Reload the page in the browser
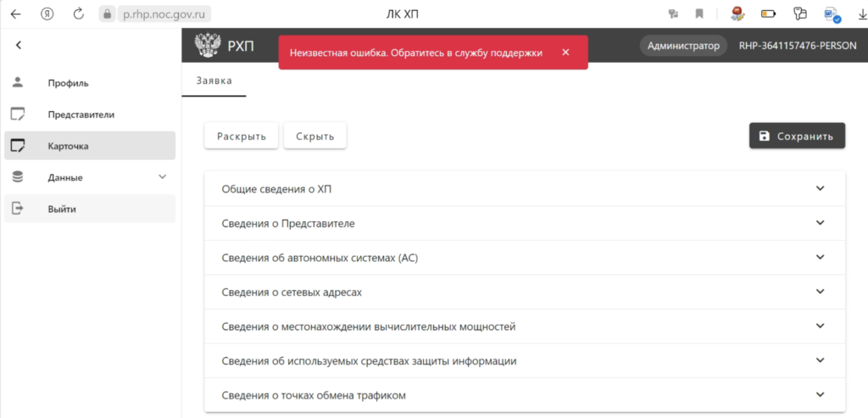The height and width of the screenshot is (418, 868). click(79, 14)
